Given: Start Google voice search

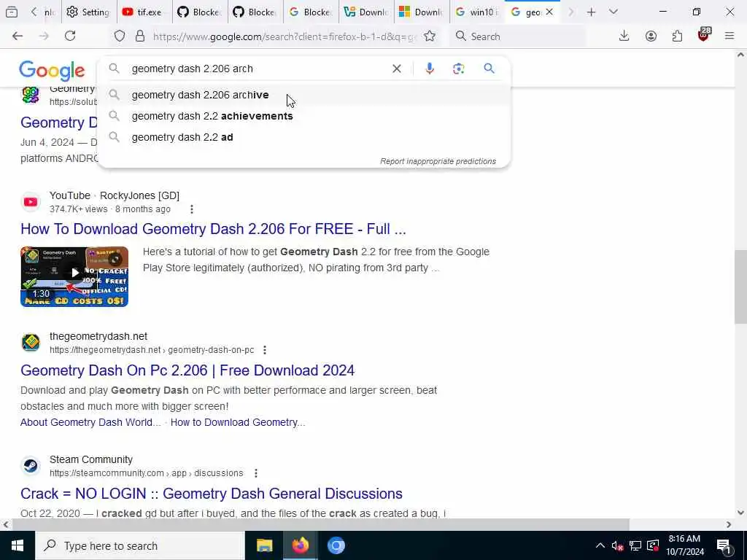Looking at the screenshot, I should tap(429, 69).
